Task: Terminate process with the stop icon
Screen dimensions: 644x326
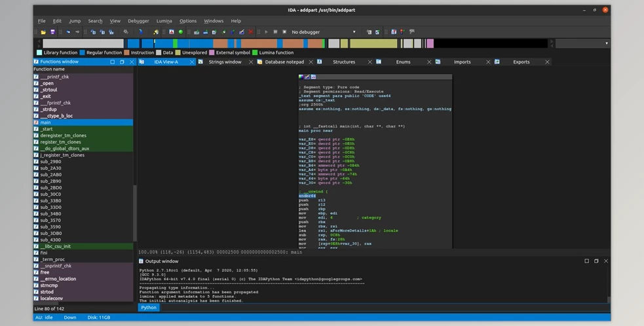Action: 284,32
